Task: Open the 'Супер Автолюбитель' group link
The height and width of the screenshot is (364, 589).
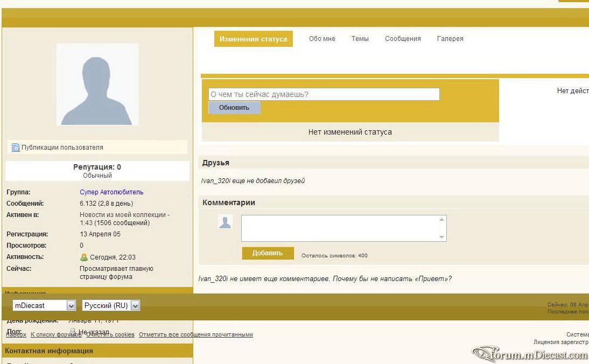Action: [111, 192]
